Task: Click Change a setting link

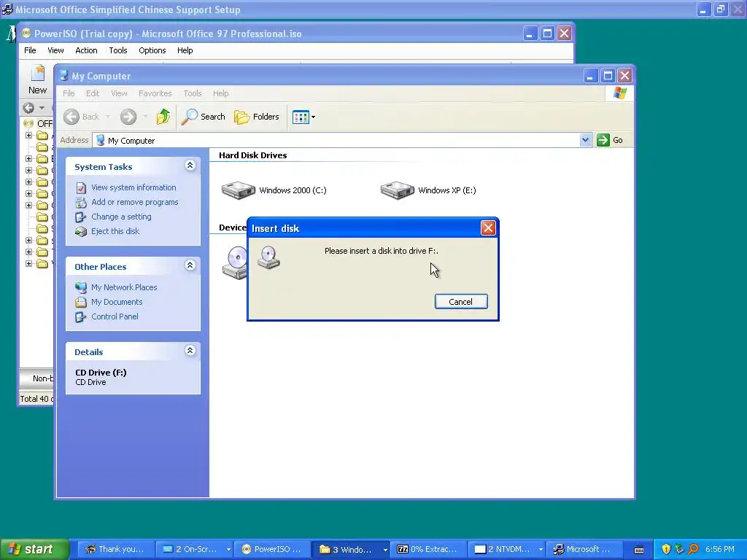Action: 121,217
